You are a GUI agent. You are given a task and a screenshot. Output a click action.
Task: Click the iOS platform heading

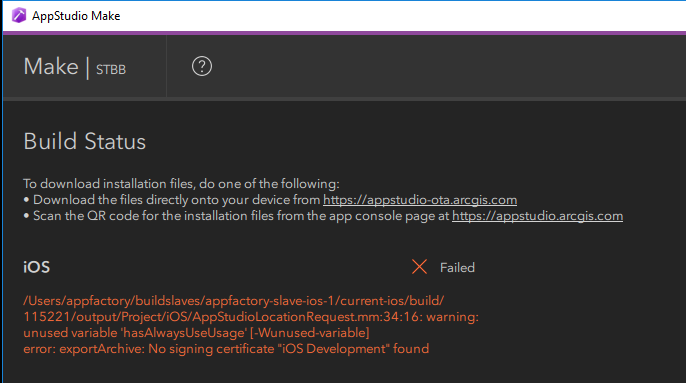click(37, 267)
